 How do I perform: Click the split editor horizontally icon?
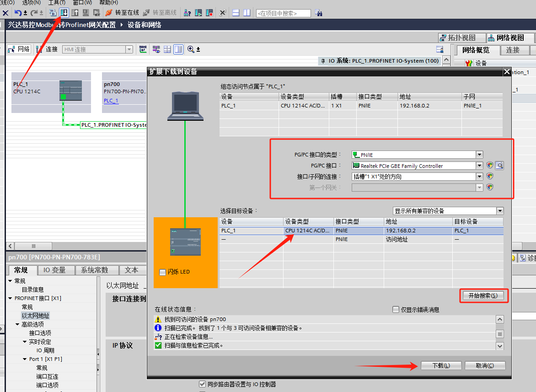coord(236,13)
